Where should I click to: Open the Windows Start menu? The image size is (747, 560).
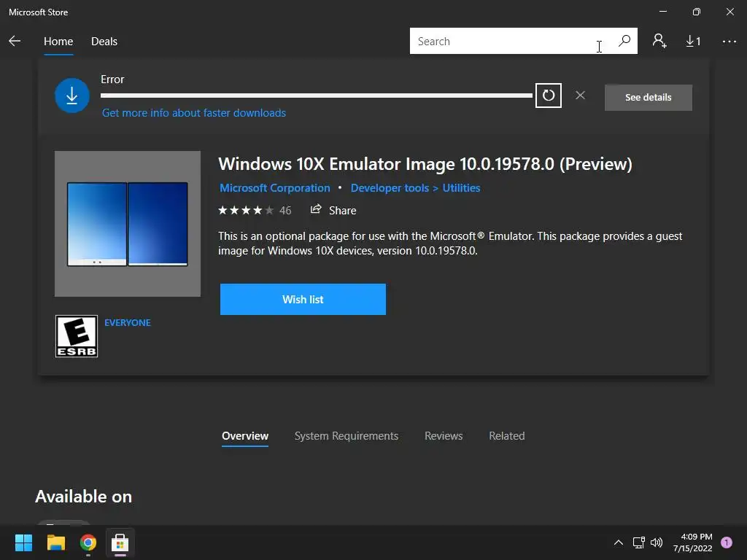pyautogui.click(x=23, y=542)
